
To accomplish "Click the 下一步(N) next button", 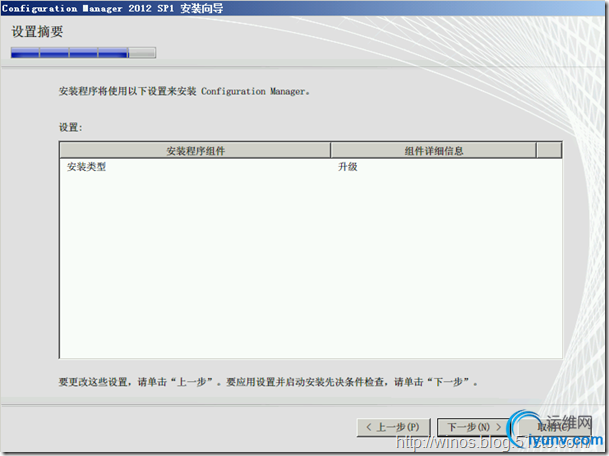I will [x=473, y=427].
